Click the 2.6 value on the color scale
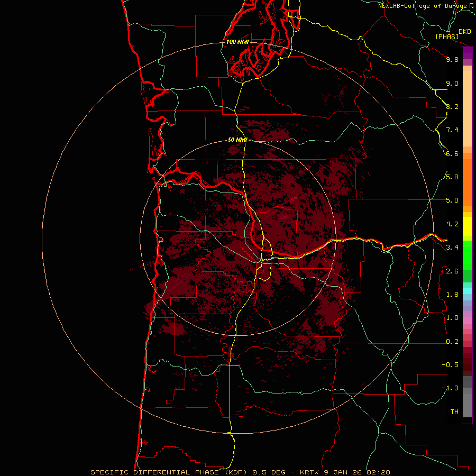 pyautogui.click(x=452, y=271)
